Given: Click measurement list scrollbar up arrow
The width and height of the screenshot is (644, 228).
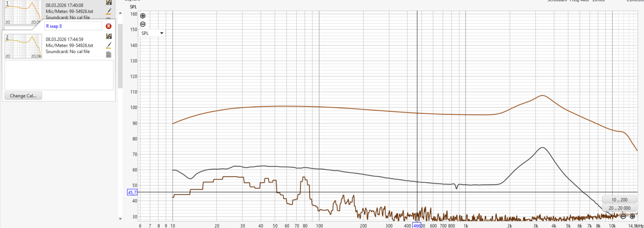Looking at the screenshot, I should (x=120, y=13).
